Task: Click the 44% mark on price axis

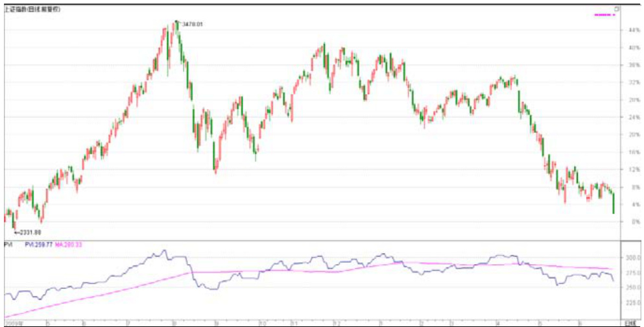Action: coord(629,30)
